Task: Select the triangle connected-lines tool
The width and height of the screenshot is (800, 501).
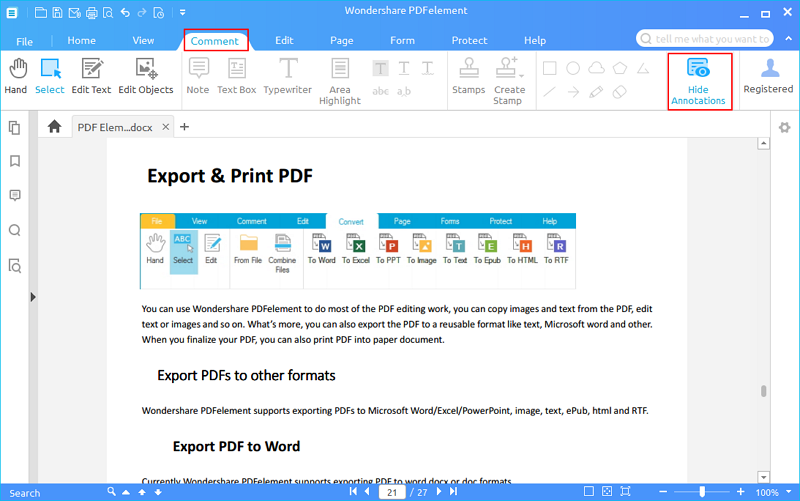Action: 643,68
